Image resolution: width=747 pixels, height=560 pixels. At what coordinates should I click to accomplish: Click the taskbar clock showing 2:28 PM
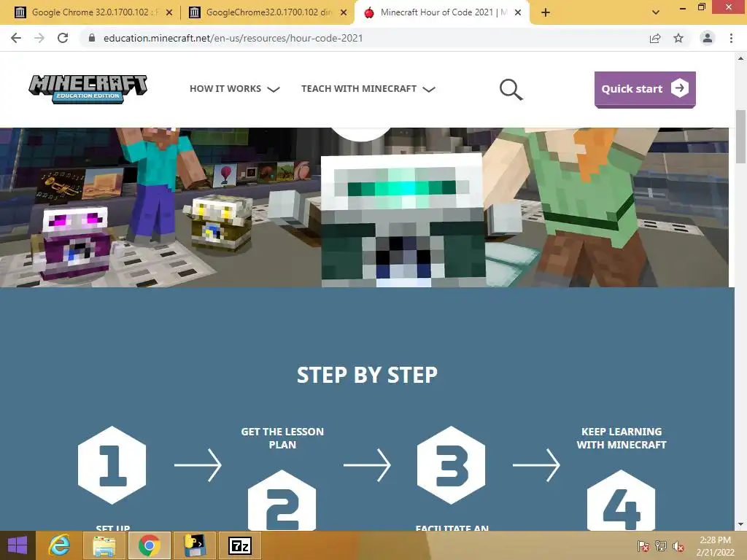715,546
